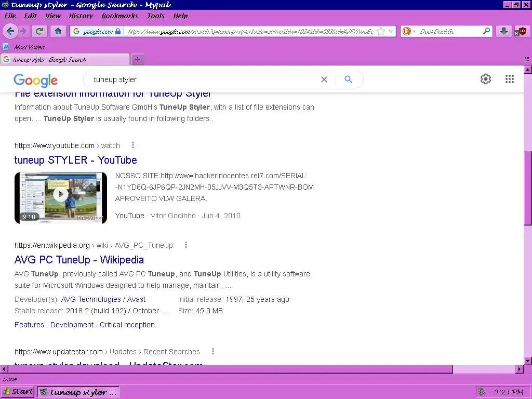The height and width of the screenshot is (399, 532).
Task: Click the magnifier in the browser search box
Action: coord(486,31)
